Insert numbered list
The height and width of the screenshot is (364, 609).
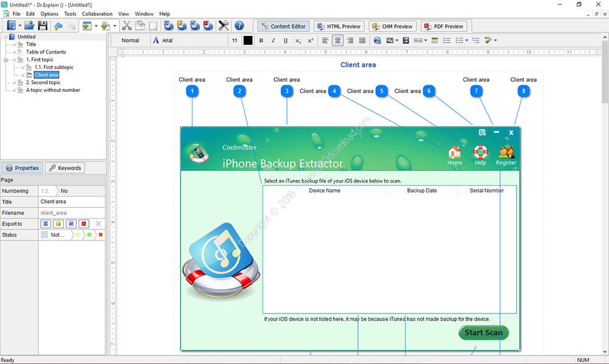click(x=459, y=40)
